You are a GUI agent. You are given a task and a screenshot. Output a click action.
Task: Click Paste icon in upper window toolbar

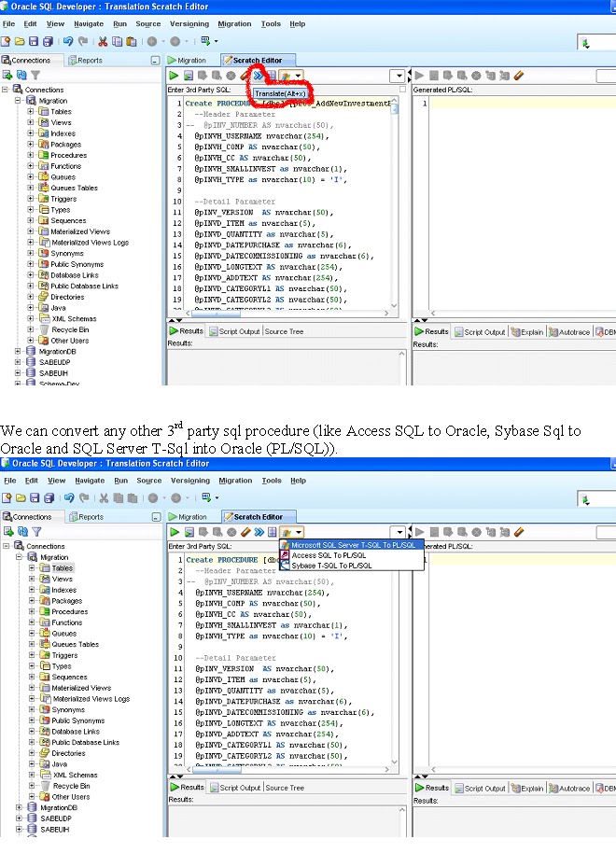point(132,41)
